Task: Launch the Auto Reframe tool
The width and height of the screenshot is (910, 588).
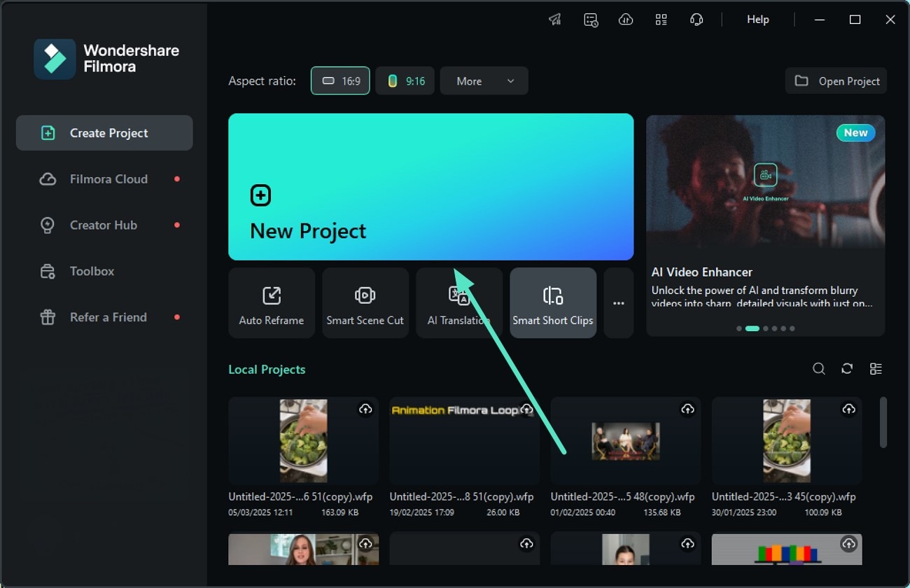Action: 272,303
